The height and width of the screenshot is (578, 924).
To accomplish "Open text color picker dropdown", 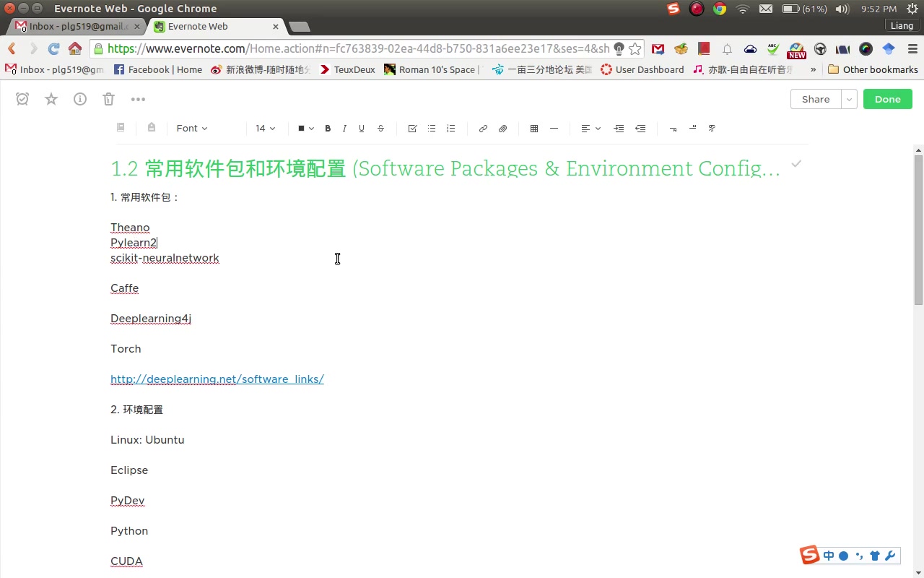I will pos(306,129).
